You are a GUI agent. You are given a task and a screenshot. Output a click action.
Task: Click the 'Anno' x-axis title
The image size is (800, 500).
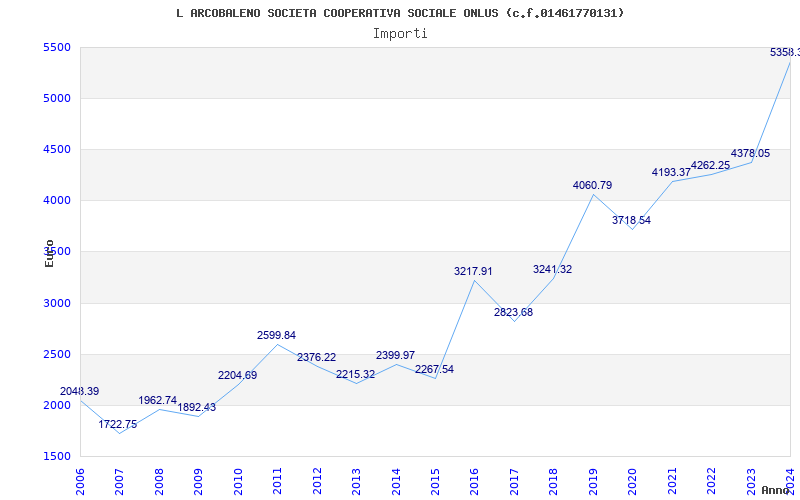click(x=776, y=490)
